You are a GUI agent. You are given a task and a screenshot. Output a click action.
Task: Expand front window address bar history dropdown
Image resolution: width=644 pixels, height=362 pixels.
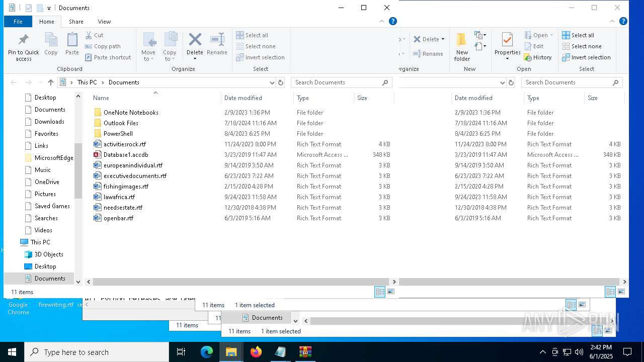pos(272,82)
